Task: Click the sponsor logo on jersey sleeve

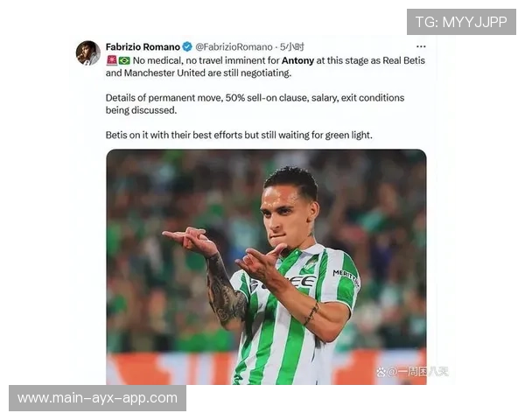Action: [346, 276]
